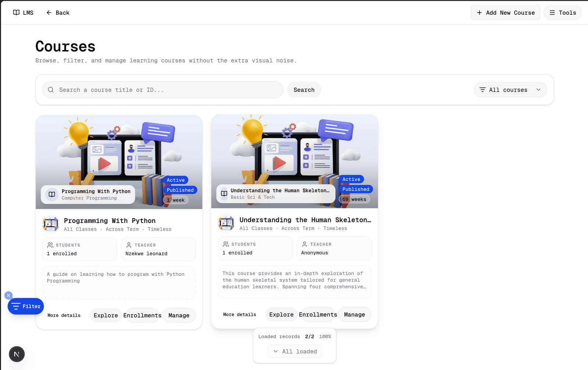Click the floating Filter button

tap(26, 306)
